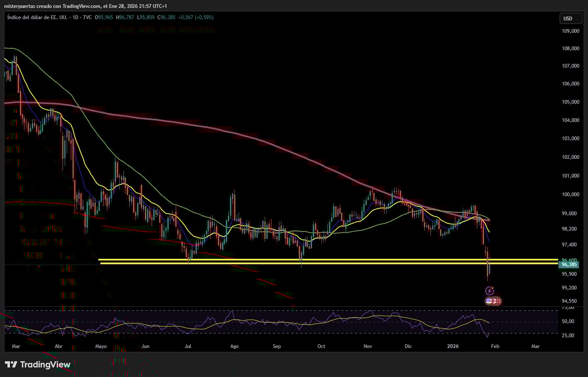The width and height of the screenshot is (588, 377).
Task: Click the Oct month label on time axis
Action: pyautogui.click(x=321, y=346)
